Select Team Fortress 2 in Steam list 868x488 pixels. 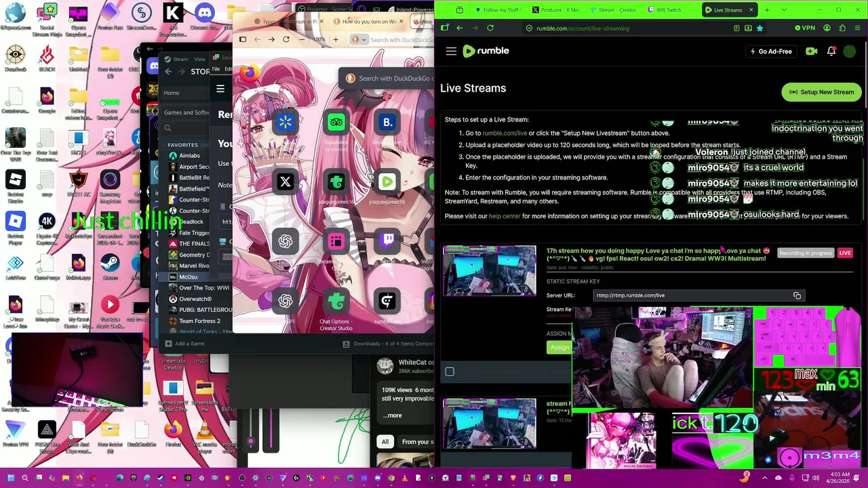tap(199, 321)
